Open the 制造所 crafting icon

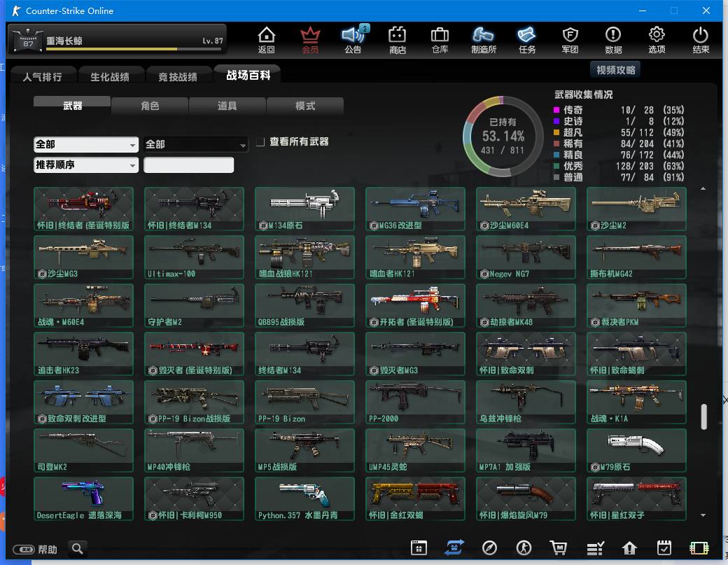(483, 40)
